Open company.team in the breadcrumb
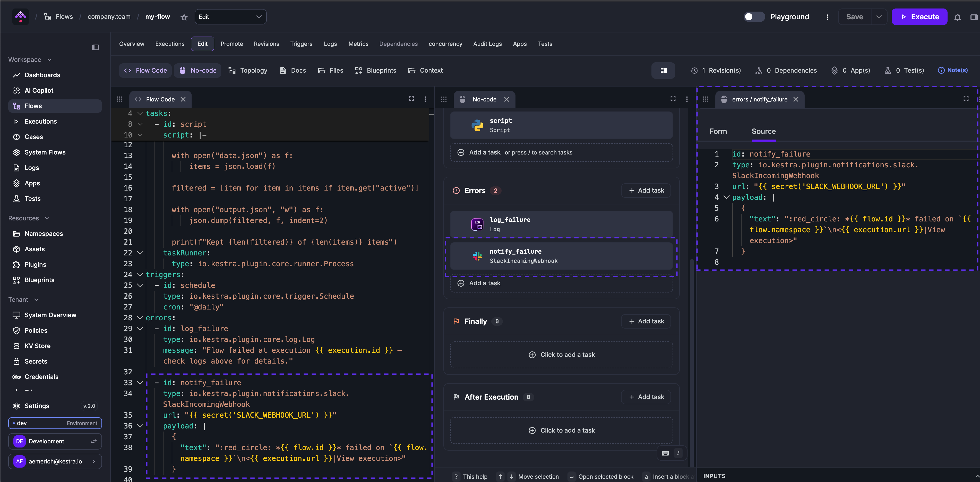Screen dimensions: 980x482 coord(109,17)
